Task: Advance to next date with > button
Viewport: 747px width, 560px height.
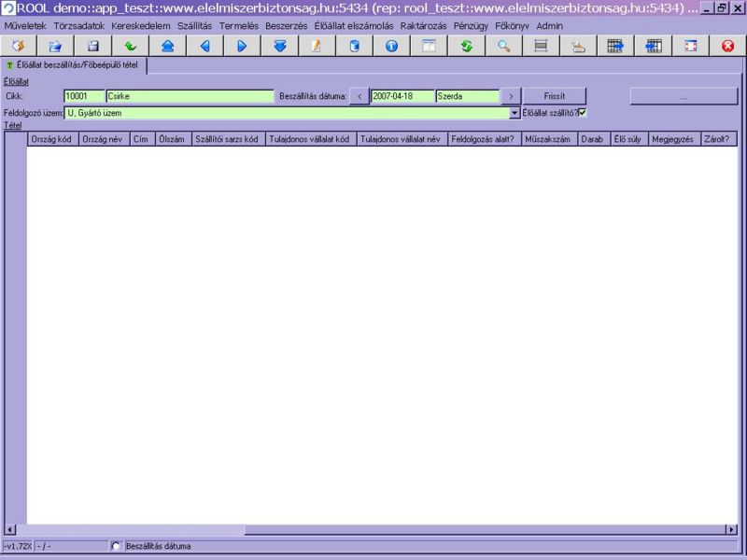Action: pyautogui.click(x=510, y=96)
